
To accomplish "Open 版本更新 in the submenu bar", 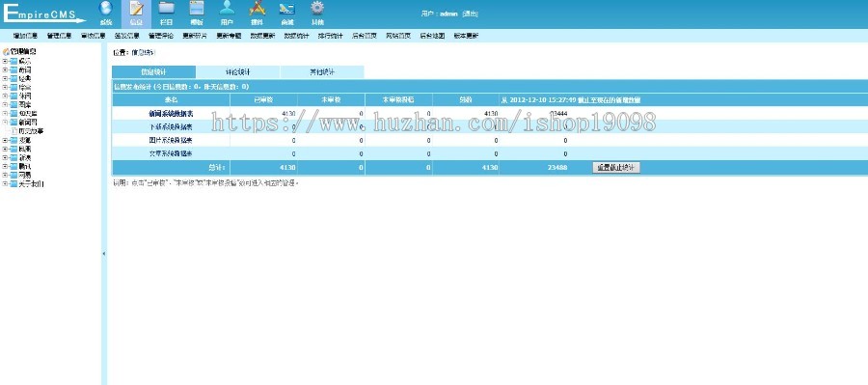I will (x=466, y=36).
